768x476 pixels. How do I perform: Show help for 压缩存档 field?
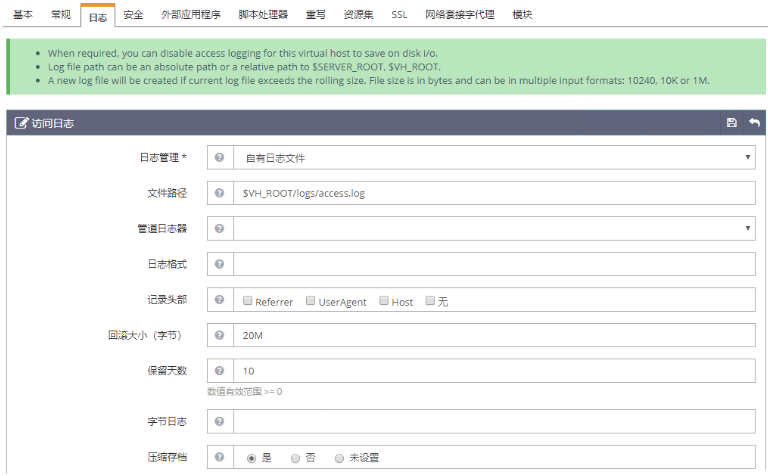click(x=219, y=457)
